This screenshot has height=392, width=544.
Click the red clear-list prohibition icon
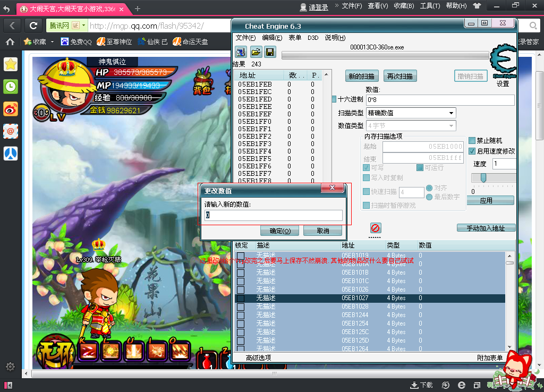tap(375, 228)
